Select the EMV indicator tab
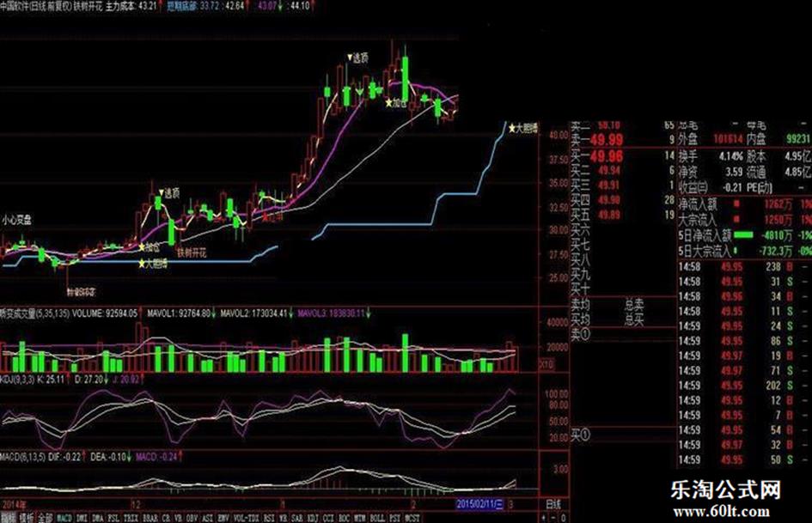The image size is (812, 523). point(223,517)
